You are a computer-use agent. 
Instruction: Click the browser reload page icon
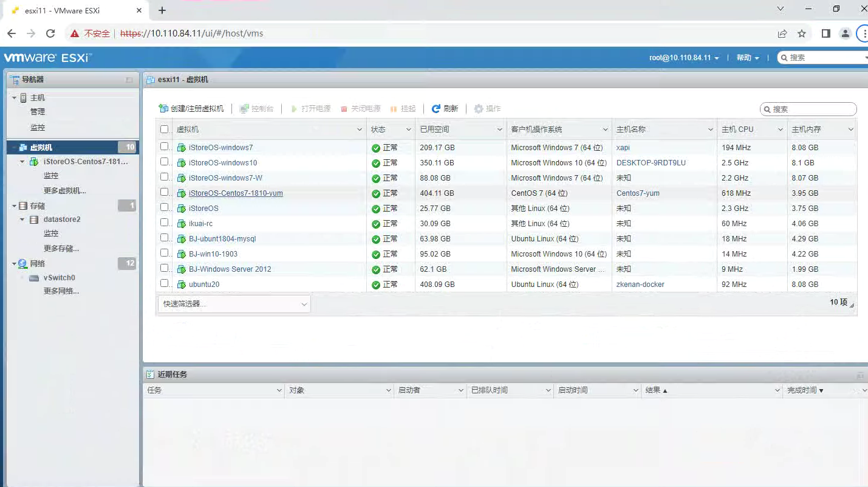(x=50, y=33)
